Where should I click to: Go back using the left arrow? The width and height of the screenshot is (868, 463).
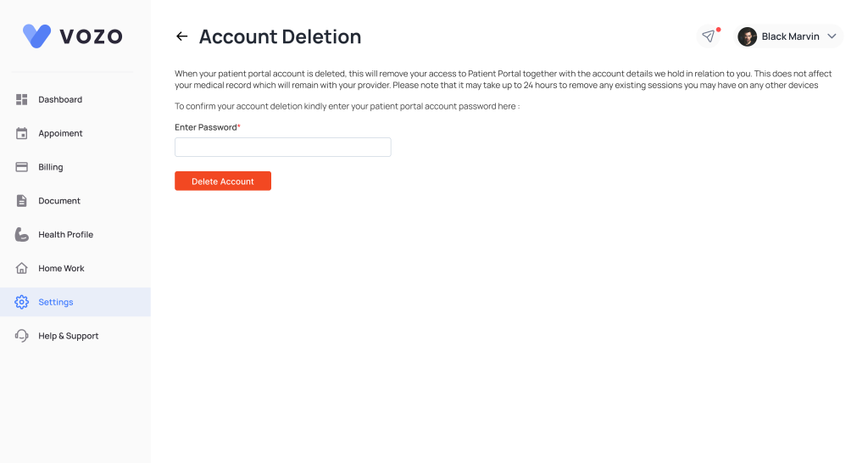(181, 36)
